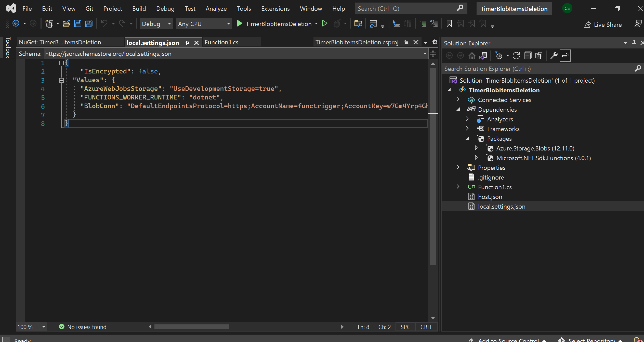Open a file with the folder icon

click(x=67, y=24)
